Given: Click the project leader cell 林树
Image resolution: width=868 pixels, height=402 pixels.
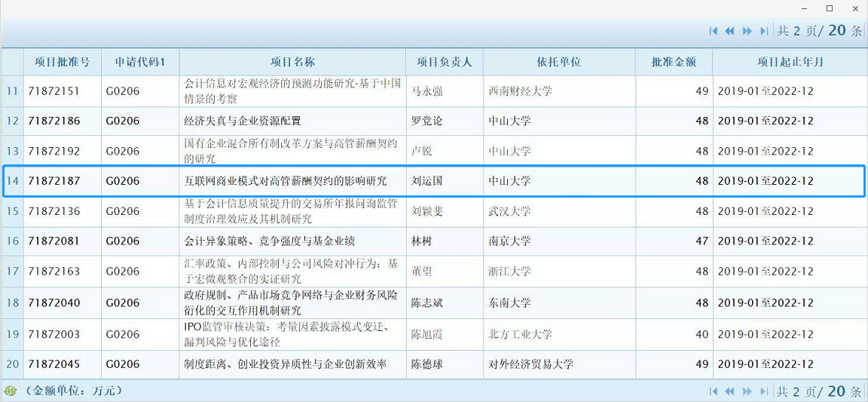Looking at the screenshot, I should pyautogui.click(x=421, y=241).
